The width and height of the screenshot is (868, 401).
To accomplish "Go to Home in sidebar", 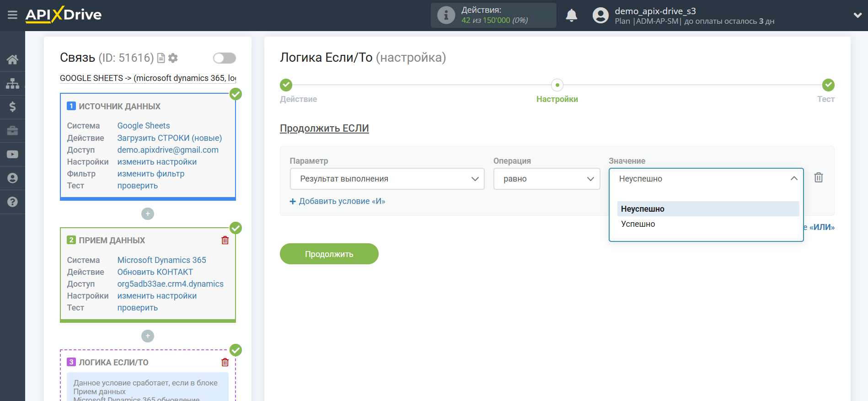I will [x=12, y=59].
